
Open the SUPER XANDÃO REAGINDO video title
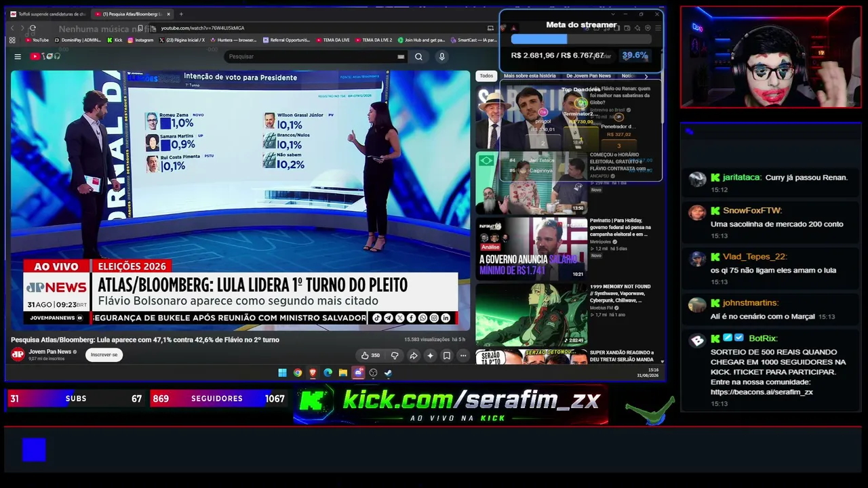622,356
